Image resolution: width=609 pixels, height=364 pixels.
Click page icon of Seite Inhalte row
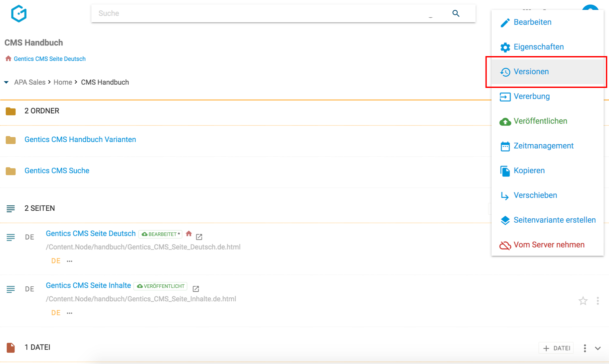point(11,290)
